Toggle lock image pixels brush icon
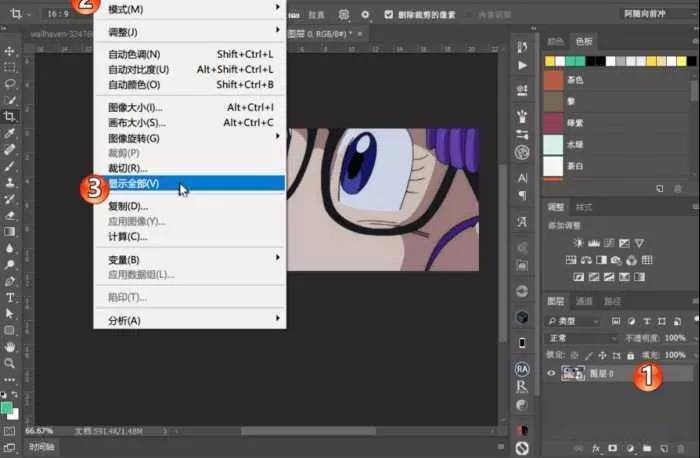The height and width of the screenshot is (458, 700). [589, 356]
